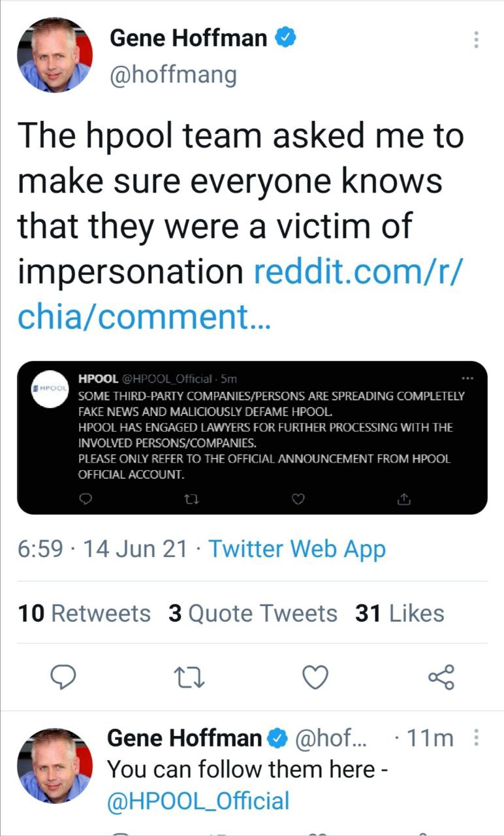Open the reddit.com/r/chia link
This screenshot has height=836, width=504.
click(242, 294)
